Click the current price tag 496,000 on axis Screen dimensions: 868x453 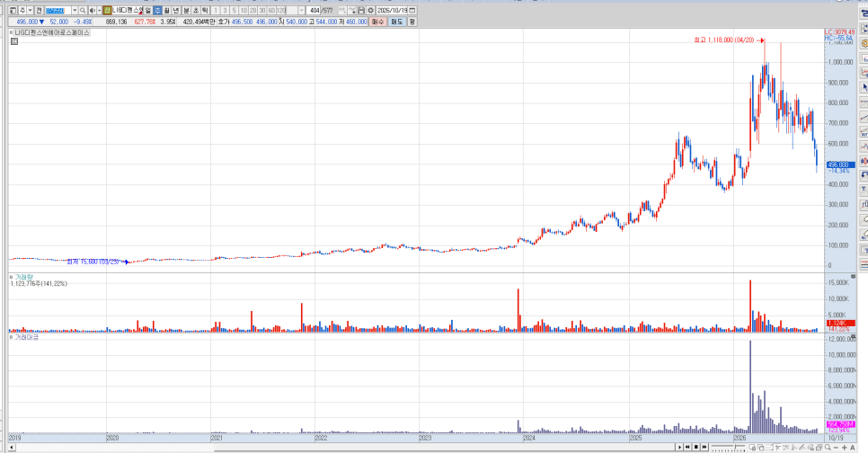[x=840, y=164]
